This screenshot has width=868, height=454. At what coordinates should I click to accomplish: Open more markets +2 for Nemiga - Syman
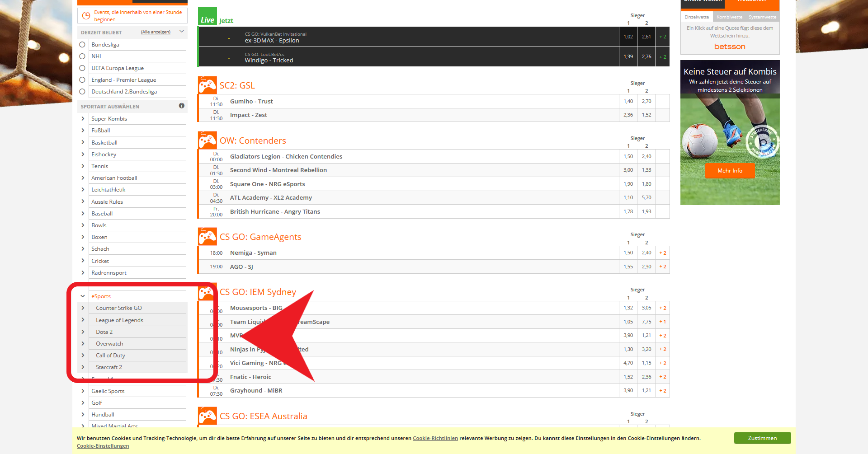[x=663, y=253]
